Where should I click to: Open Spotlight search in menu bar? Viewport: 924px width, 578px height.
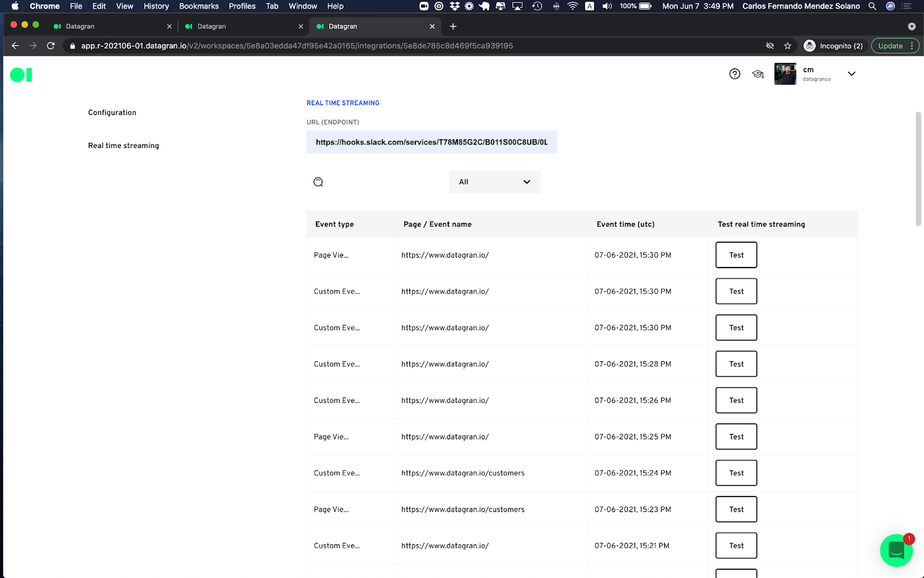pos(872,6)
